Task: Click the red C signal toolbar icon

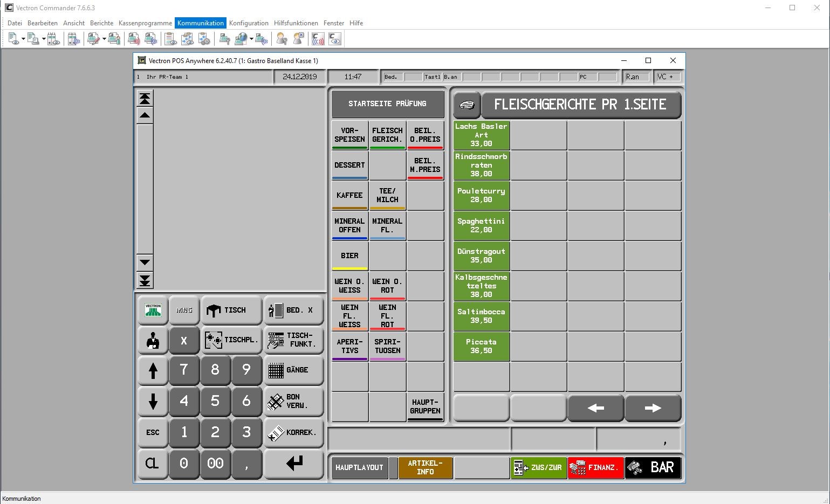Action: (x=318, y=39)
